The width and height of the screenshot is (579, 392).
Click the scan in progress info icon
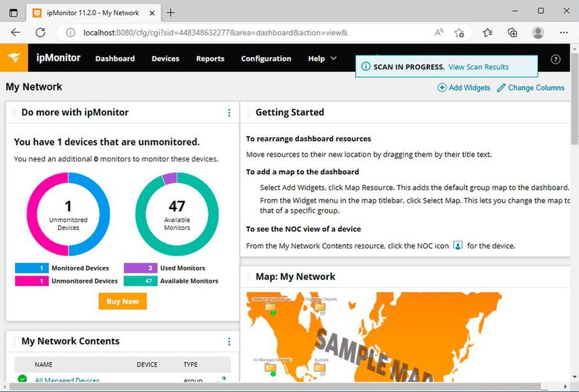[x=365, y=67]
